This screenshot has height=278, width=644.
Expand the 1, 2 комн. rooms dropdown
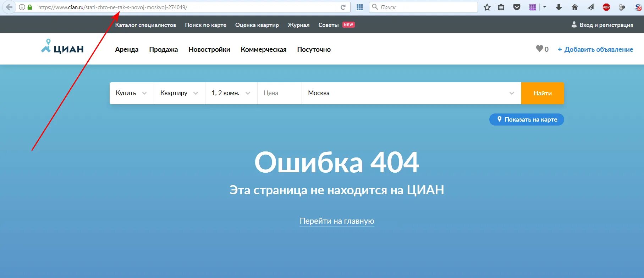click(231, 93)
